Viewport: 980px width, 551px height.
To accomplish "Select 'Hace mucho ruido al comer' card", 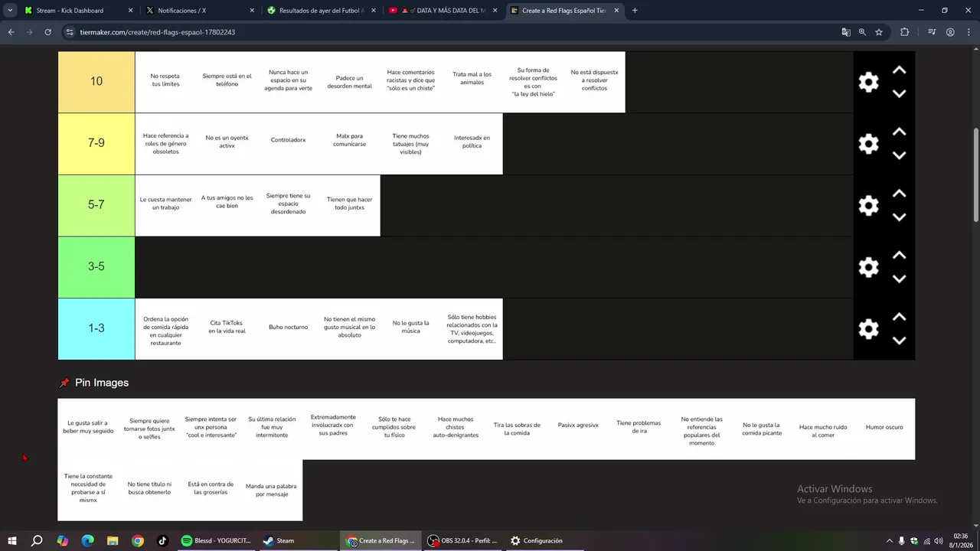I will pyautogui.click(x=823, y=429).
